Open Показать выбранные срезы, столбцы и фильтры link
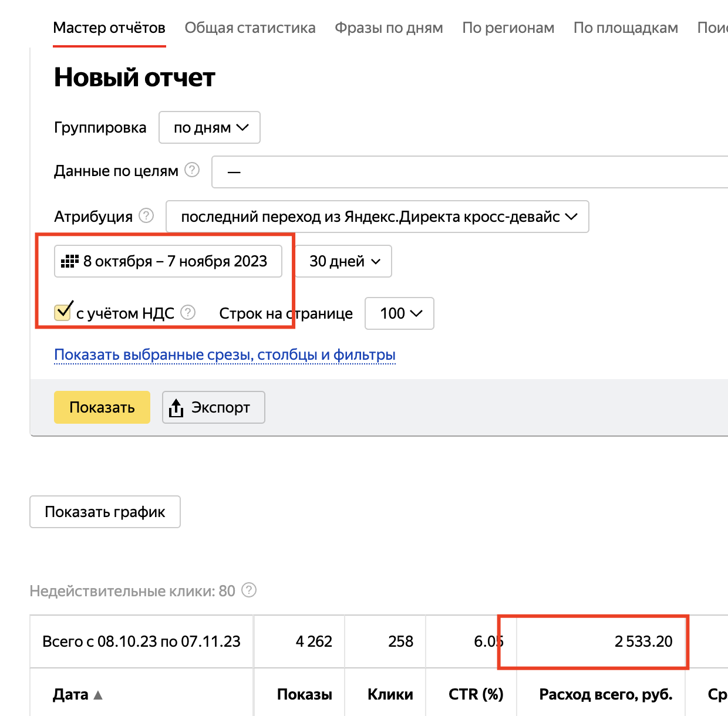Screen dimensions: 728x716 coord(225,354)
